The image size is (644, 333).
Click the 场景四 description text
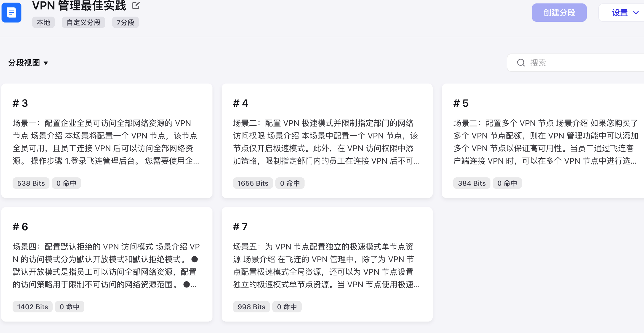106,265
